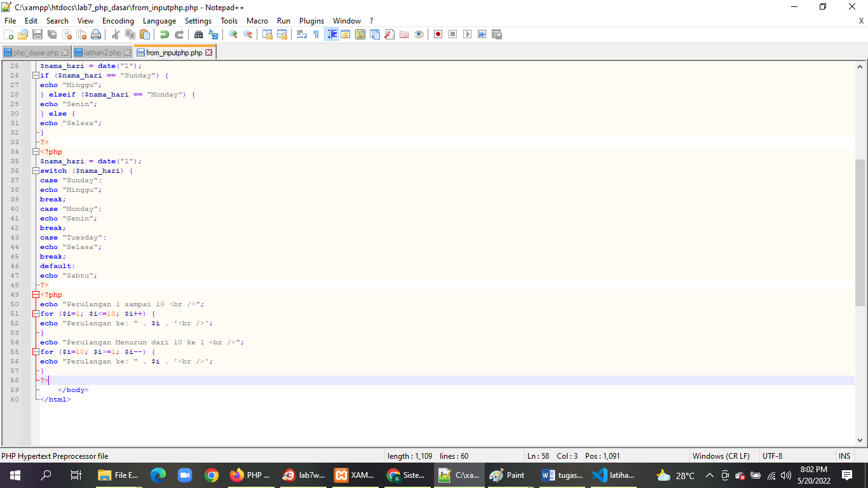This screenshot has width=868, height=488.
Task: Collapse the for loop fold marker on line 51
Action: pyautogui.click(x=36, y=314)
